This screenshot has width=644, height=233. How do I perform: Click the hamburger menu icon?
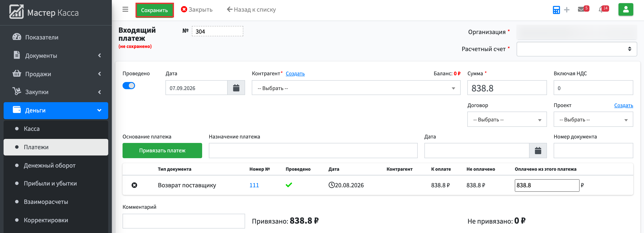[125, 9]
